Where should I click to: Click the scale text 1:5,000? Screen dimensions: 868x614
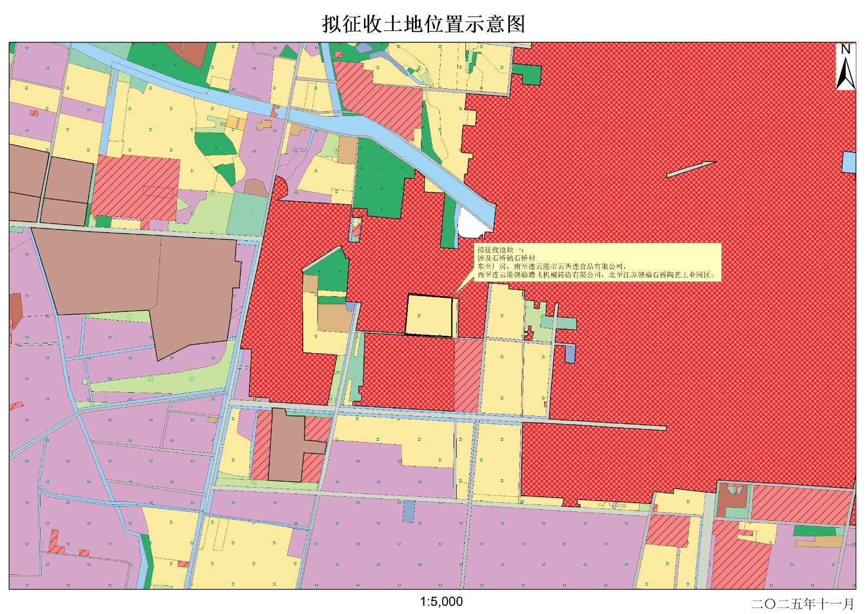[441, 602]
